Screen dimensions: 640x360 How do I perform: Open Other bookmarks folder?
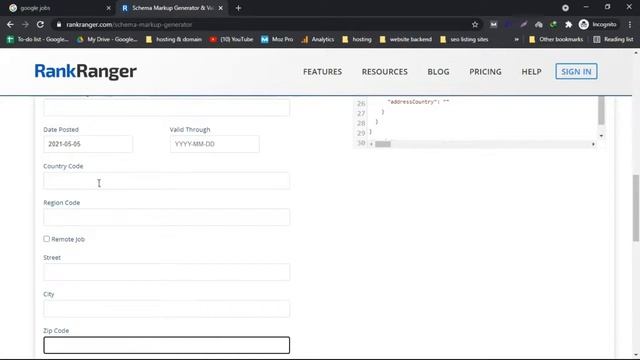point(556,39)
